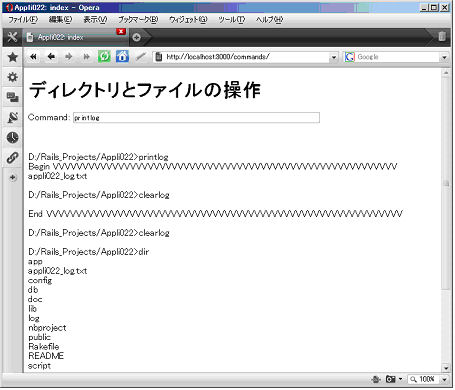
Task: Reload the current page
Action: point(104,57)
